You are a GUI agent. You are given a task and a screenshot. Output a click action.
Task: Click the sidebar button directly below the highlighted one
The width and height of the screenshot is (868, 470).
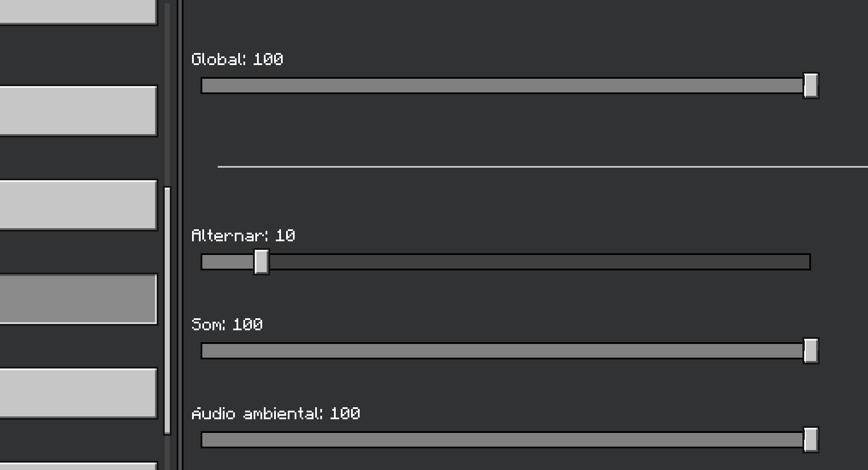click(x=78, y=393)
